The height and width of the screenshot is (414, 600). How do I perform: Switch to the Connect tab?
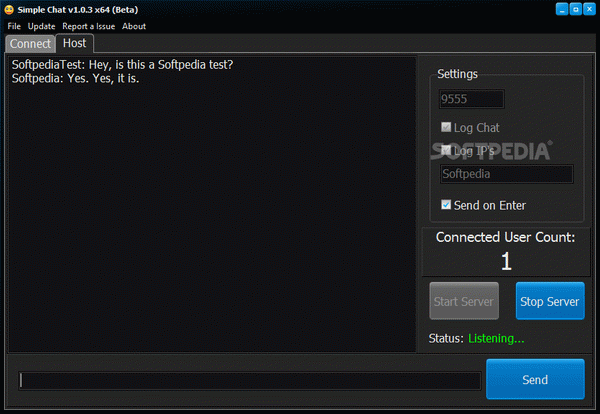30,44
